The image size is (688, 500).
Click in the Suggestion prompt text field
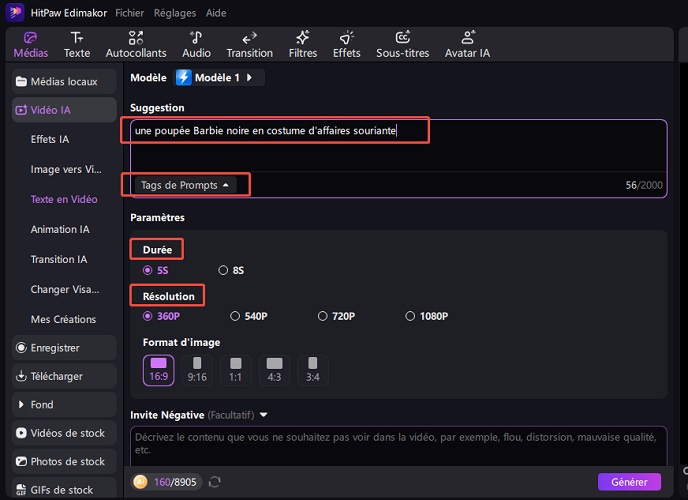point(398,146)
